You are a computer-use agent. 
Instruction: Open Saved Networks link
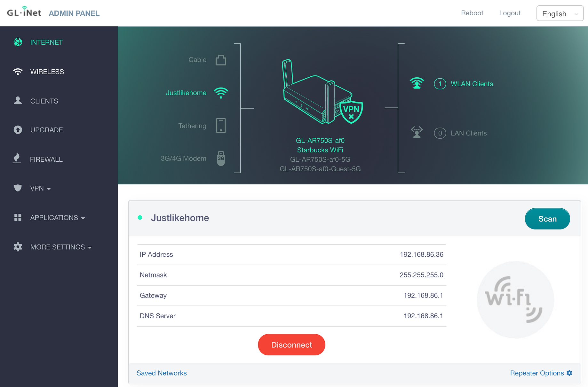coord(162,373)
